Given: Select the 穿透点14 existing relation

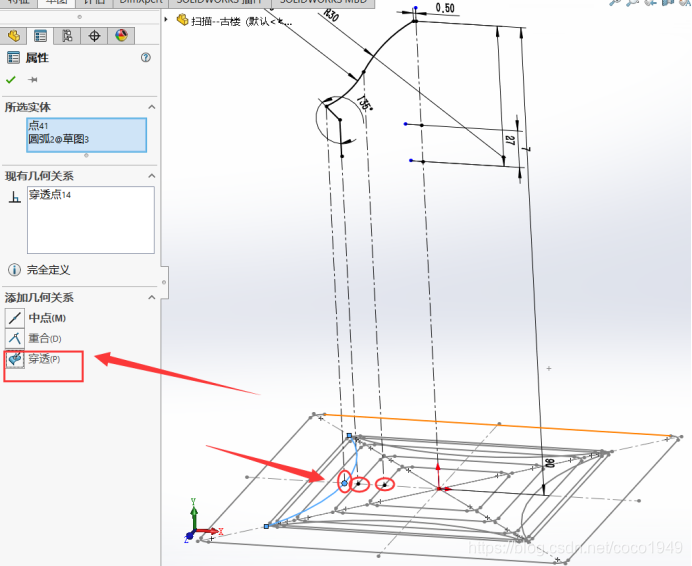Looking at the screenshot, I should tap(49, 194).
